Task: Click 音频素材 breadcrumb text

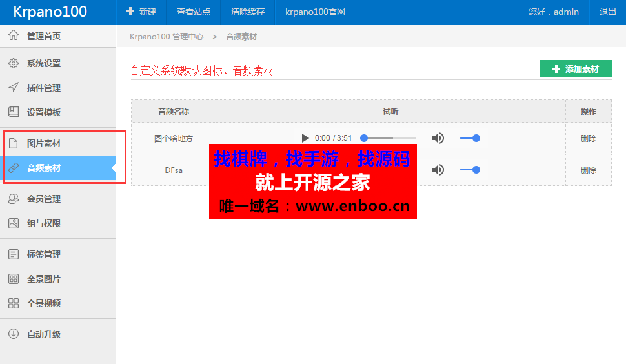Action: (241, 37)
